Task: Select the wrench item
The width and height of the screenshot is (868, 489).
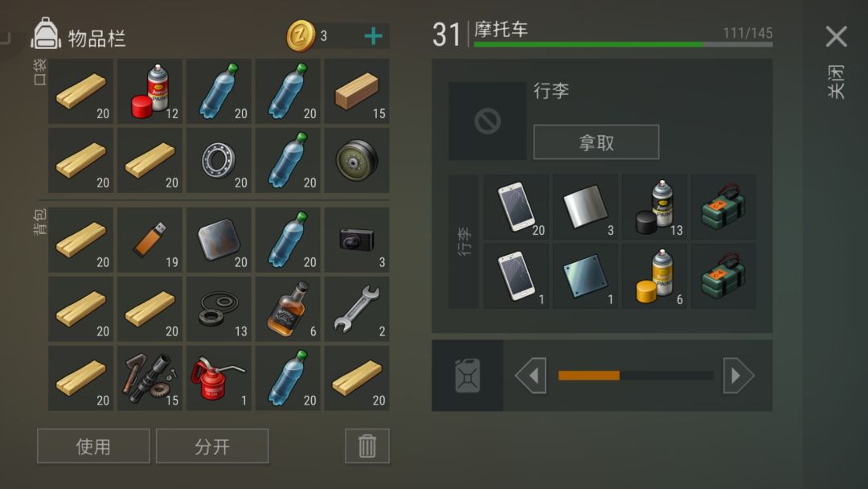Action: 357,309
